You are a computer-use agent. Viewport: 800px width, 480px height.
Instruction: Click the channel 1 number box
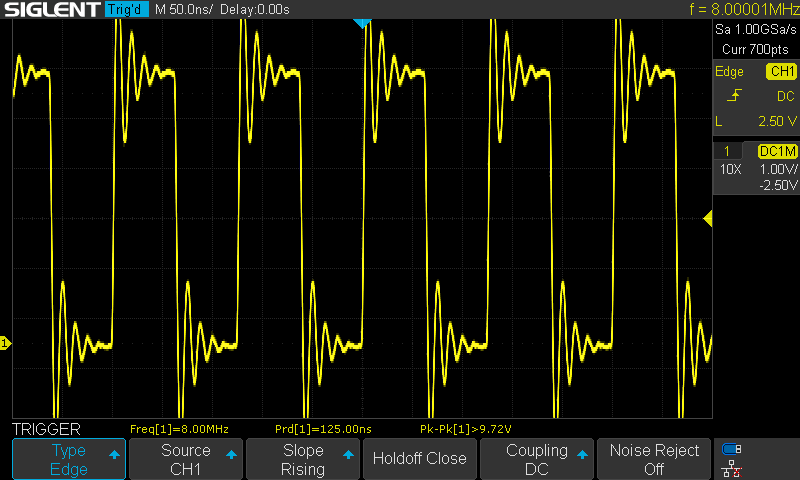pos(727,151)
